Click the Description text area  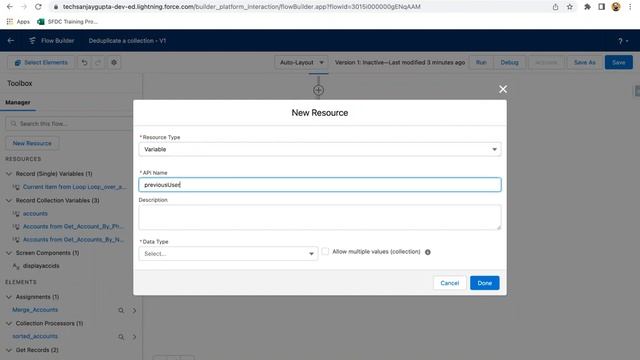pyautogui.click(x=320, y=217)
